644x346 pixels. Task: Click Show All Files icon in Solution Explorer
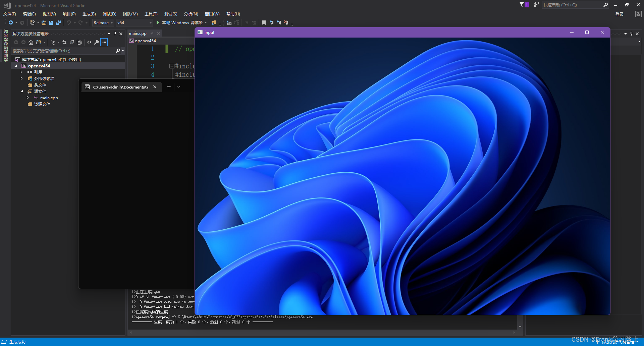(x=79, y=42)
